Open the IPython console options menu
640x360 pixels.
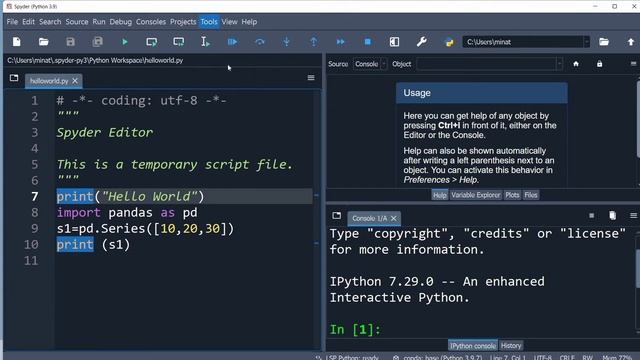tap(633, 216)
